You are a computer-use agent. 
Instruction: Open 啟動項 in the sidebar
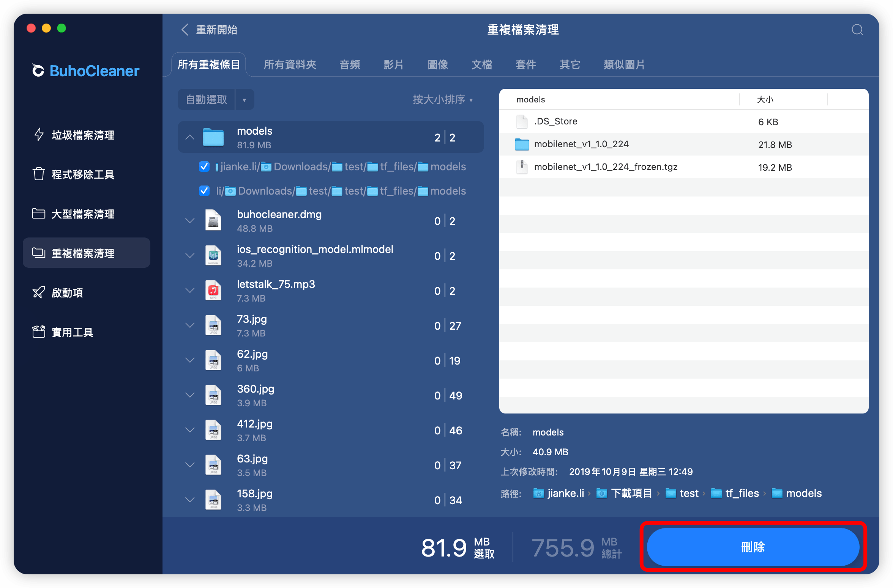coord(87,293)
